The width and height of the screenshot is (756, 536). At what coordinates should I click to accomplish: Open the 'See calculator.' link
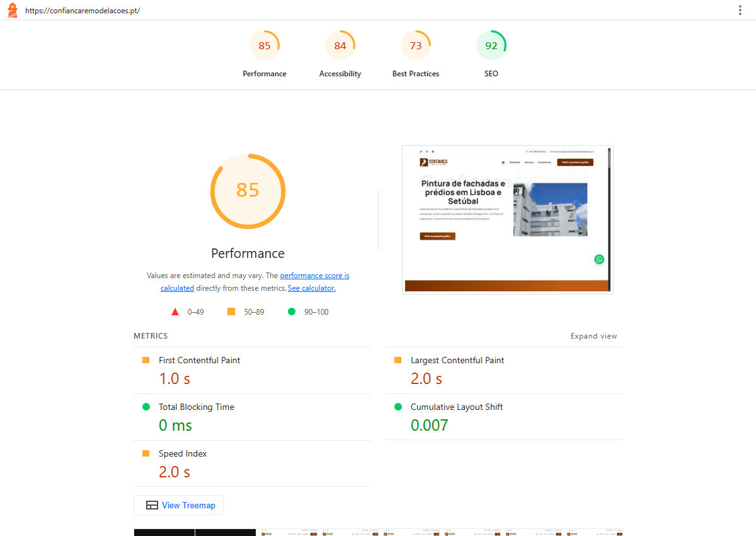point(312,288)
